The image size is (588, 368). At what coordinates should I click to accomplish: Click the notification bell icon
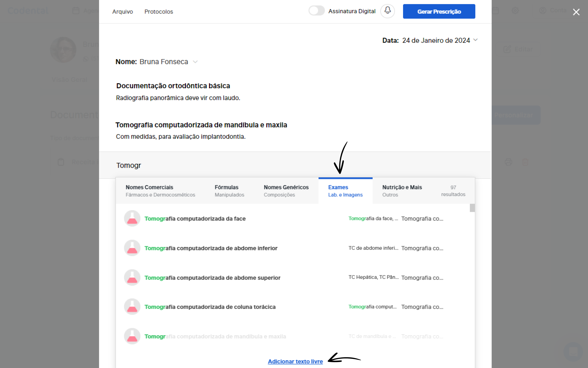[388, 11]
